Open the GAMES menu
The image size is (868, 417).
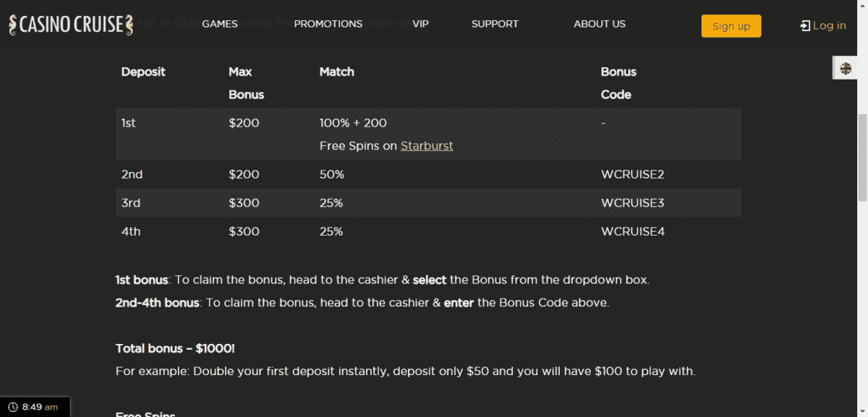(x=220, y=24)
